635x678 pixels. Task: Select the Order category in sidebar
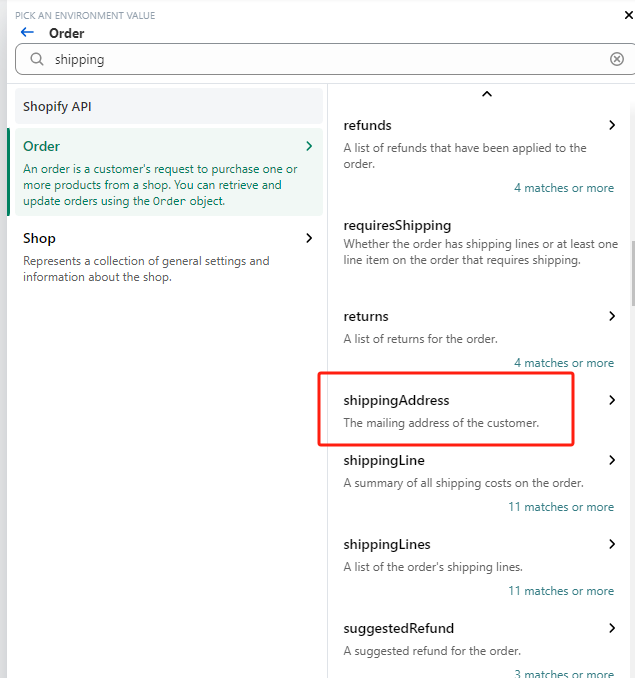pos(169,172)
